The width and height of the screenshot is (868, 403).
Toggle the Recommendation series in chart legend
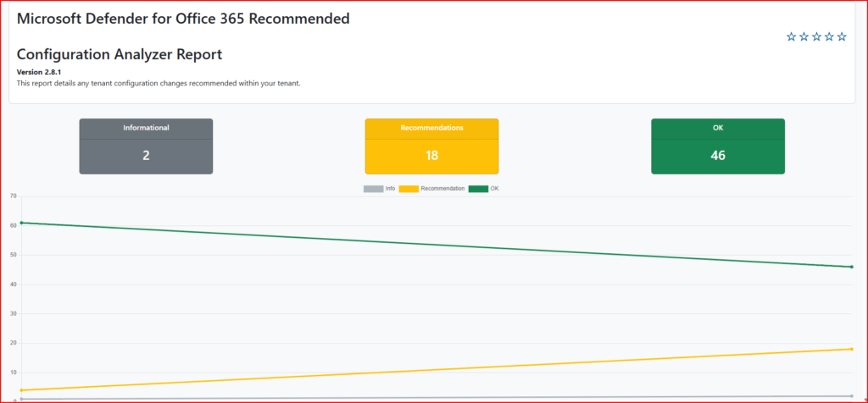pos(431,188)
